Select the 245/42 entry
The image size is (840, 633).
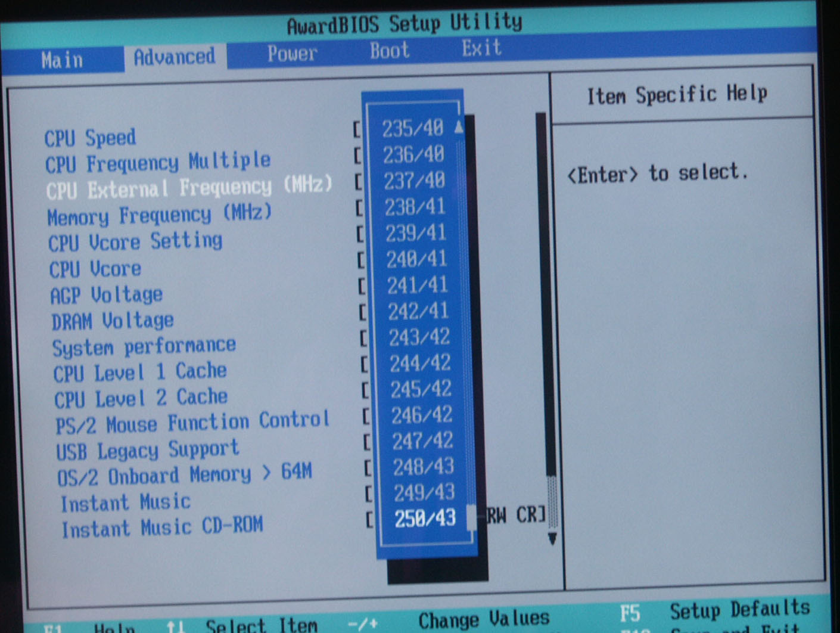tap(421, 389)
